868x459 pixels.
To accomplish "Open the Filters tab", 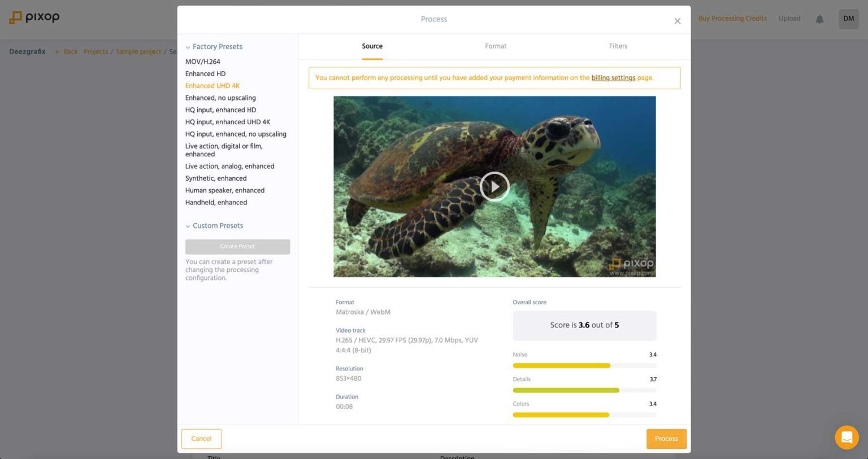I will point(618,46).
